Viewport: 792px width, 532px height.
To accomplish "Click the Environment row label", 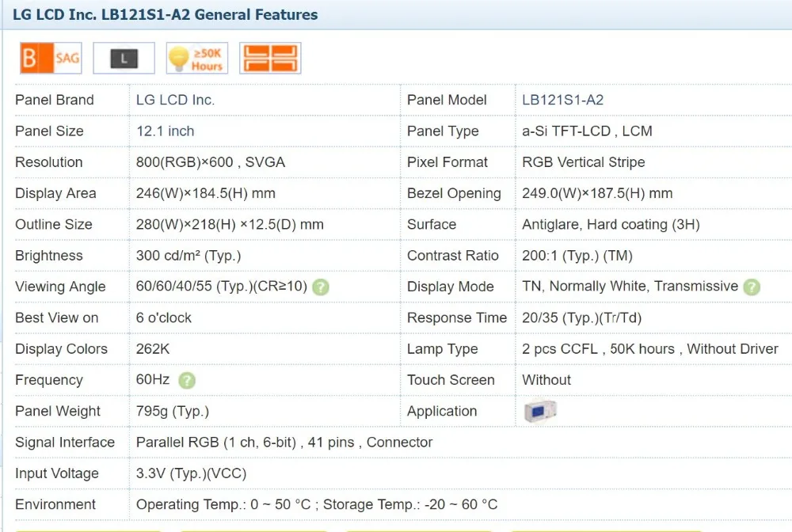I will [55, 505].
